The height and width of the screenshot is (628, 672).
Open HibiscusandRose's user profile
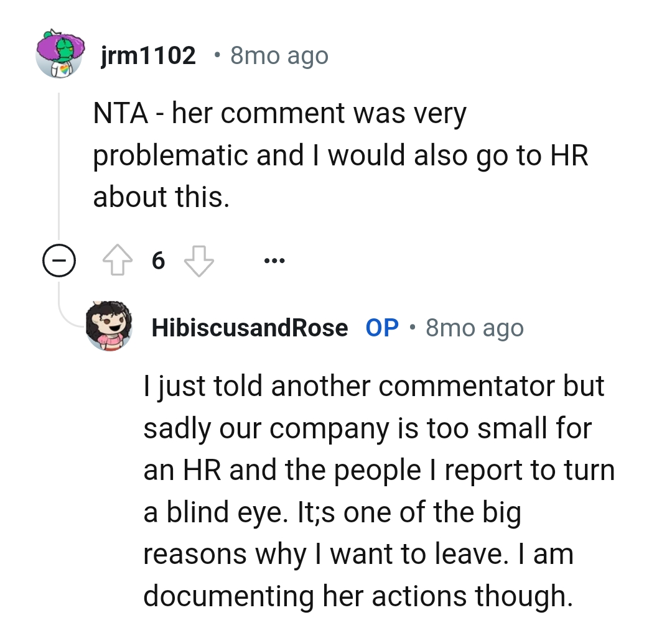point(250,328)
